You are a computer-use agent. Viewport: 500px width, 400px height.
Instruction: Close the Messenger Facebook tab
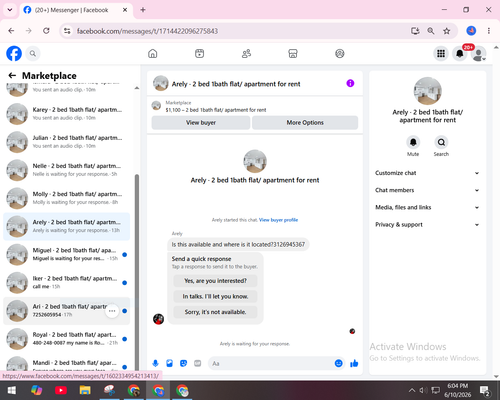(x=125, y=10)
